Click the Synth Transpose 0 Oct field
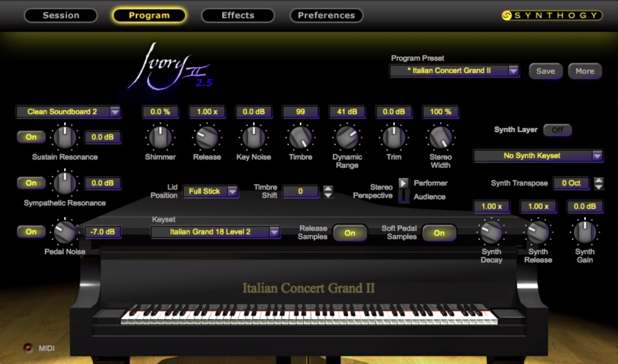Viewport: 618px width, 364px height. [x=571, y=183]
